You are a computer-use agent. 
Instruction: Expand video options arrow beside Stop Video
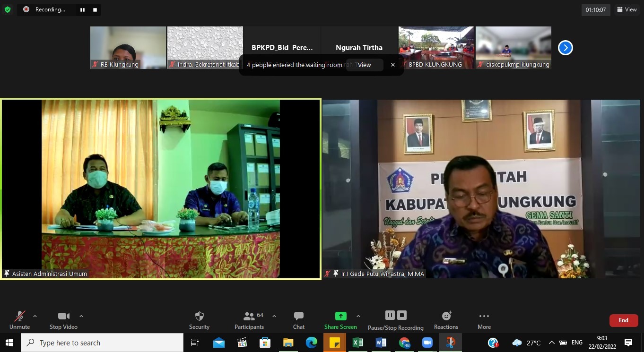coord(81,316)
